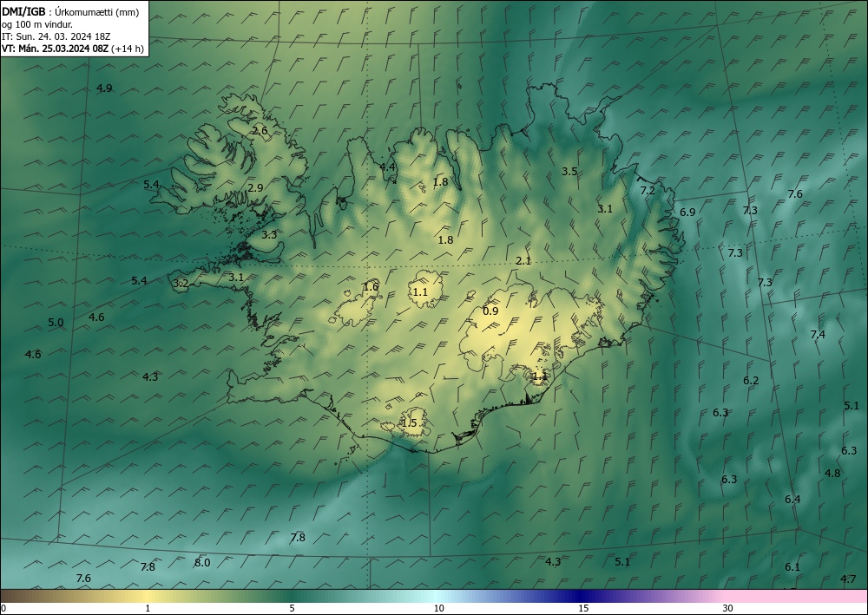Select the 6.4 map value
The height and width of the screenshot is (615, 868).
pos(792,500)
